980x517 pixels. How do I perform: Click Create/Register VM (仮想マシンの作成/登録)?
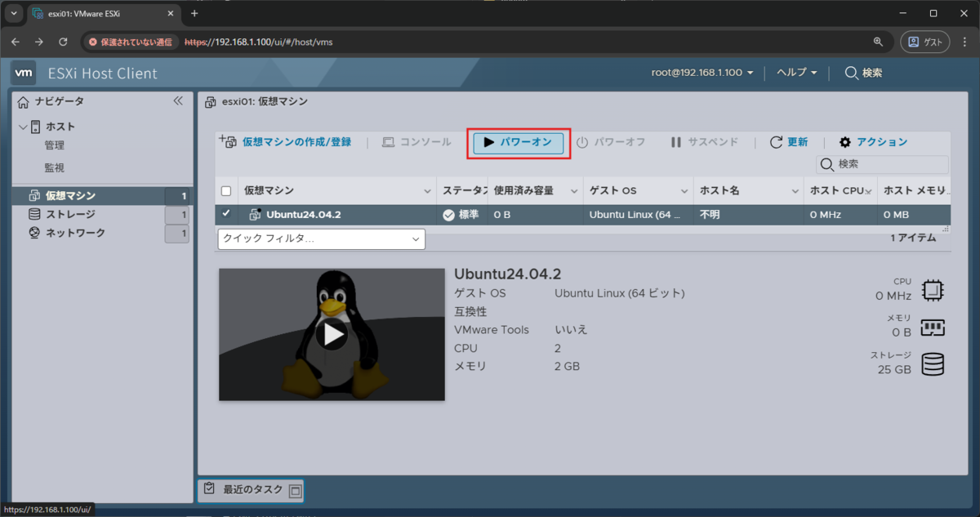pos(286,142)
